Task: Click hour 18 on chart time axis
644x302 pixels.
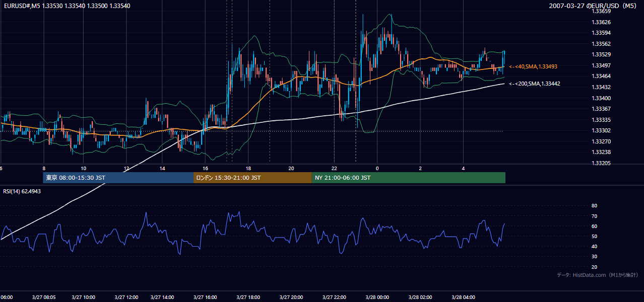Action: pos(248,168)
